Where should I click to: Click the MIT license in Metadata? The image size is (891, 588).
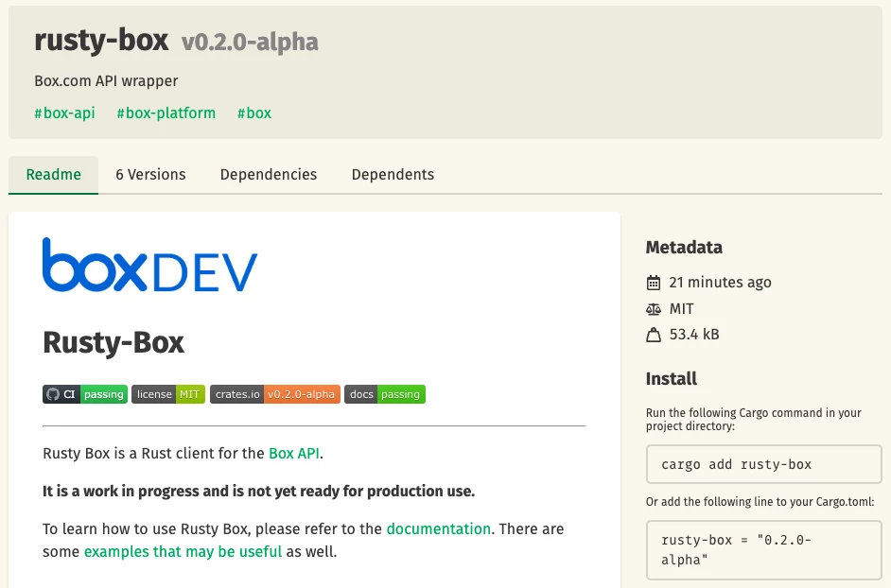point(681,309)
